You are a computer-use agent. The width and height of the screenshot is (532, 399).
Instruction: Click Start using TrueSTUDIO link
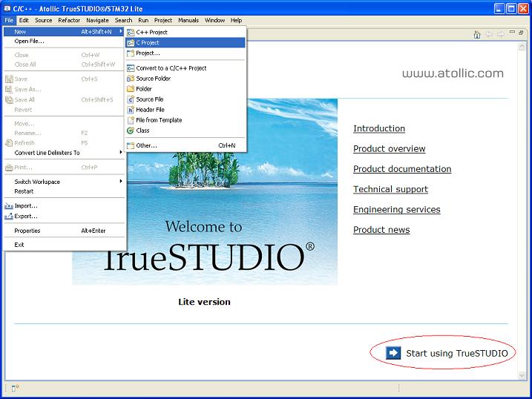click(456, 353)
